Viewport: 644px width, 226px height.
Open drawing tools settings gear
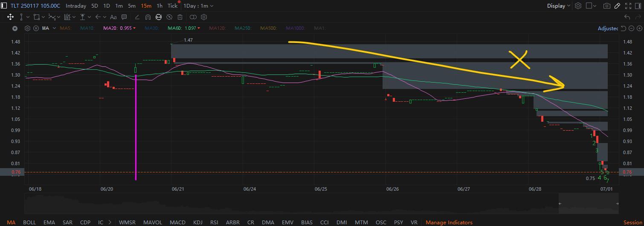(x=204, y=17)
